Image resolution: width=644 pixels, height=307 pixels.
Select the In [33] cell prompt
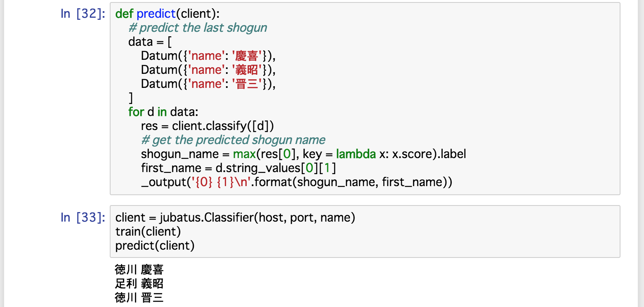click(x=83, y=217)
